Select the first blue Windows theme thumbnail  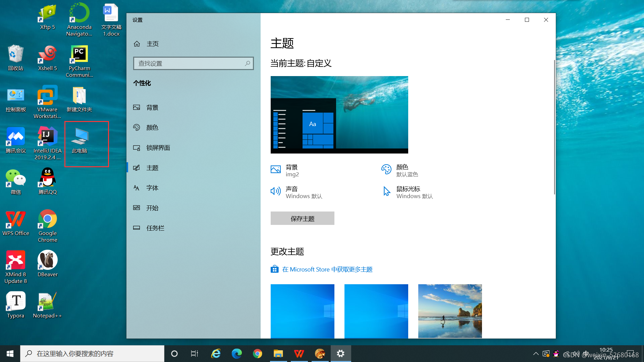tap(302, 311)
